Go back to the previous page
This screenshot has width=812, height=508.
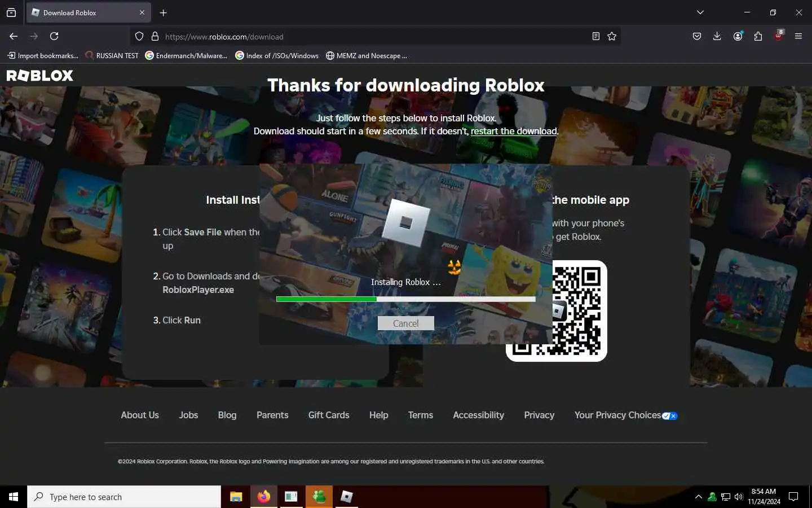(x=14, y=36)
